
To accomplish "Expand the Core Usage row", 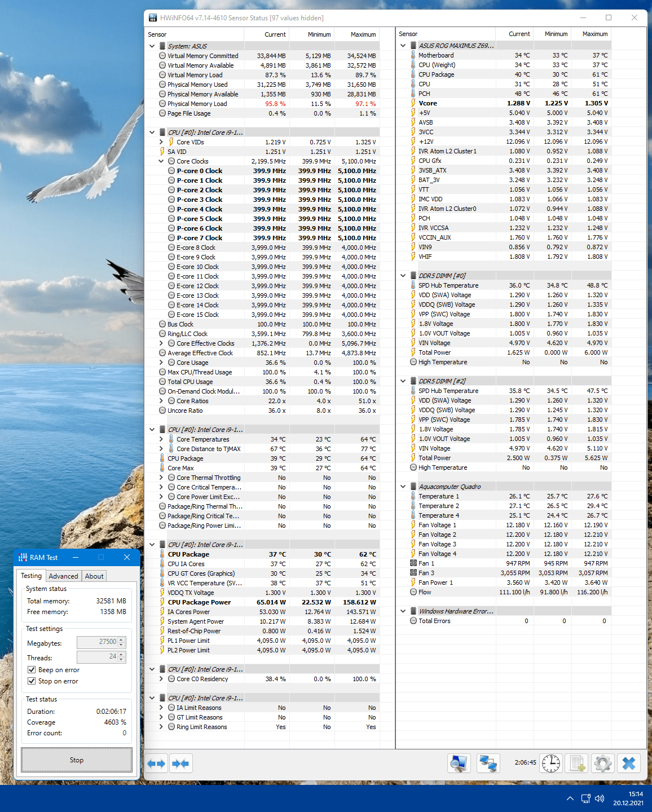I will (x=161, y=363).
